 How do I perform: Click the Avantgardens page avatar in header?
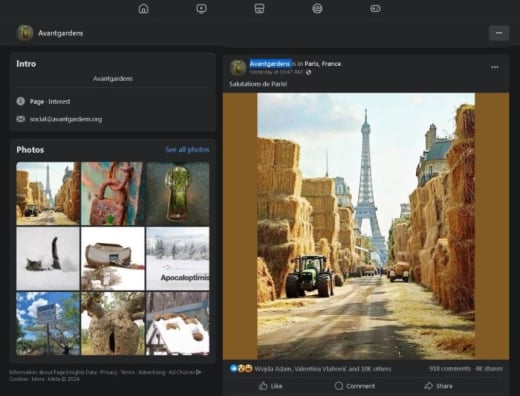[25, 33]
